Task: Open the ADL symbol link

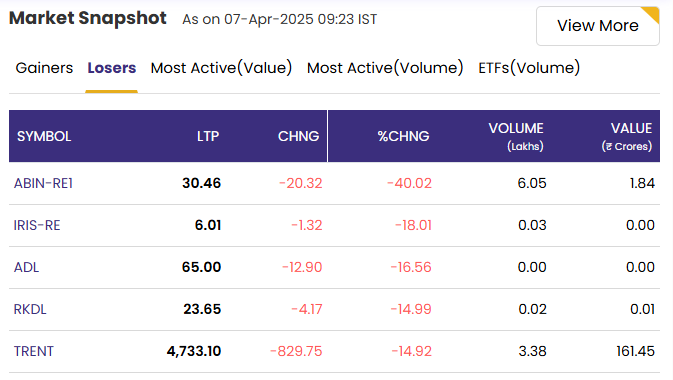Action: pyautogui.click(x=26, y=268)
